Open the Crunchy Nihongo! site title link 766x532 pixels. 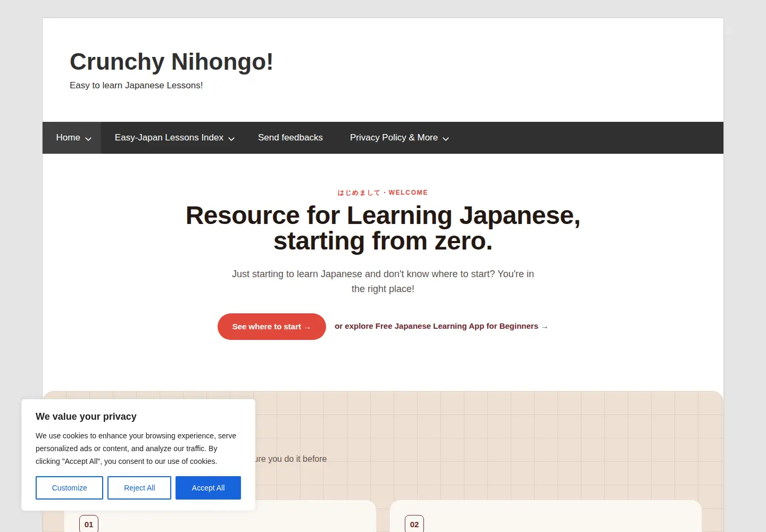pos(171,62)
